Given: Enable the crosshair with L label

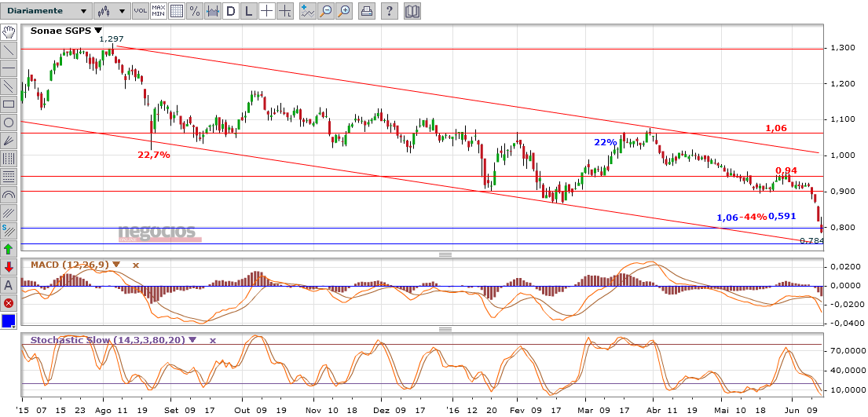Looking at the screenshot, I should 285,10.
